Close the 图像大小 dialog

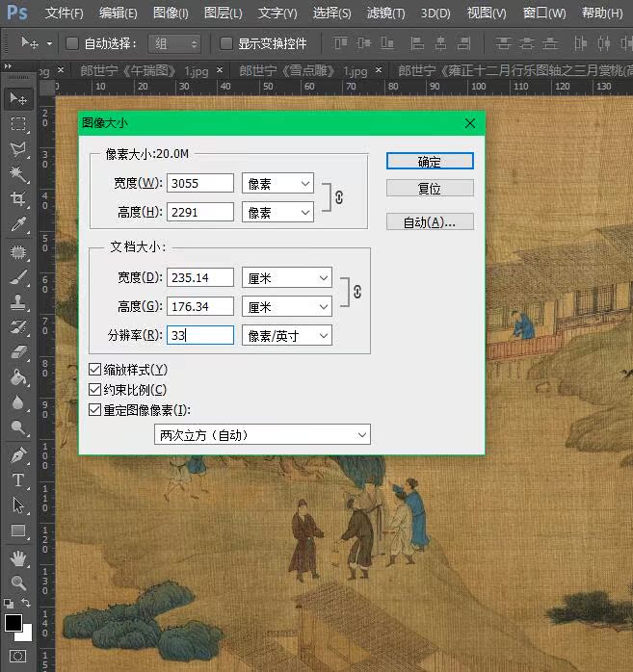[x=470, y=123]
